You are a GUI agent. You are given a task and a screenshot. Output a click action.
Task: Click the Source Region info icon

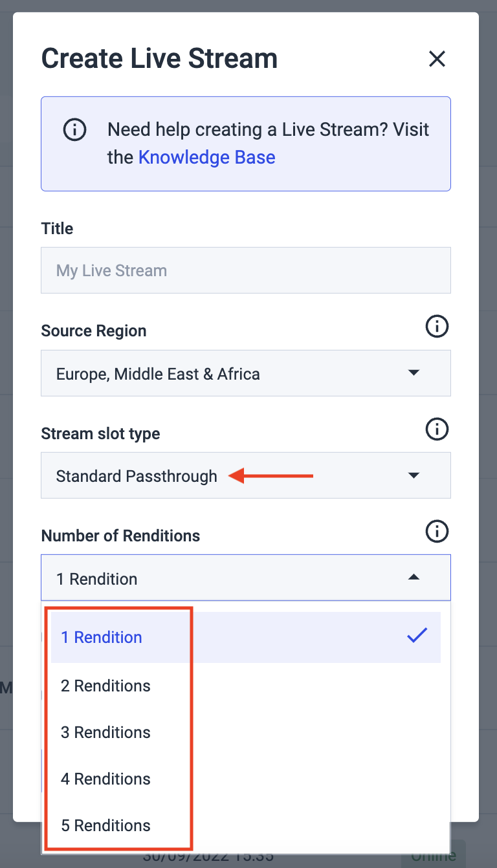437,327
